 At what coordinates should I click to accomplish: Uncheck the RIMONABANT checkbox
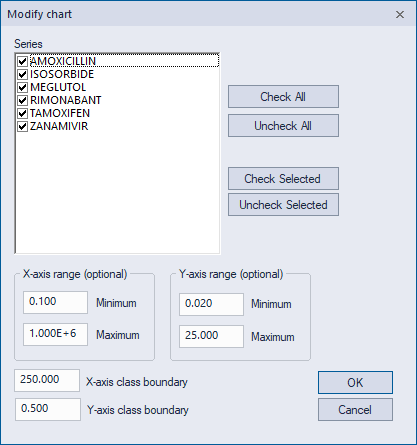point(22,100)
